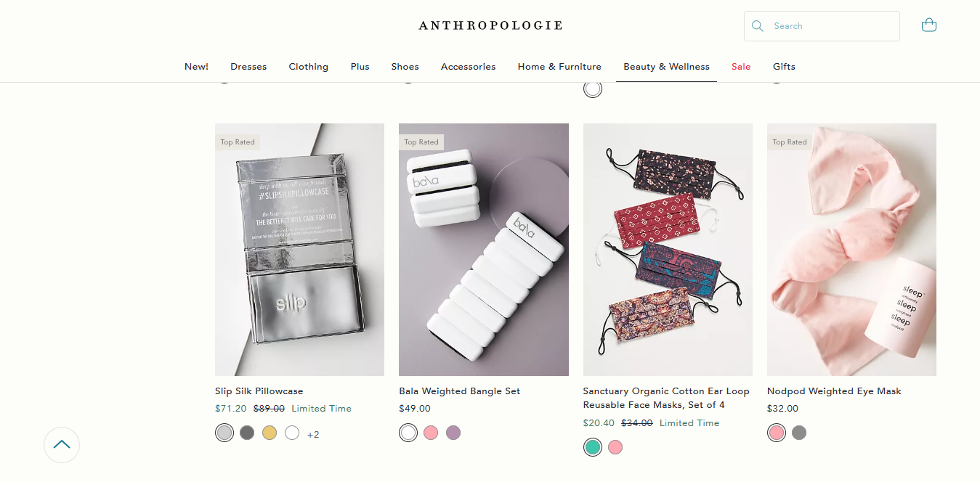This screenshot has width=980, height=482.
Task: Open Slip Silk Pillowcase product link
Action: click(259, 391)
